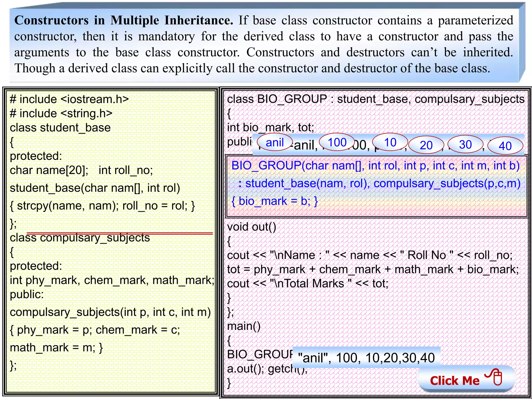Click 'int bio_mark, tot;' line
This screenshot has width=532, height=399.
tap(271, 128)
